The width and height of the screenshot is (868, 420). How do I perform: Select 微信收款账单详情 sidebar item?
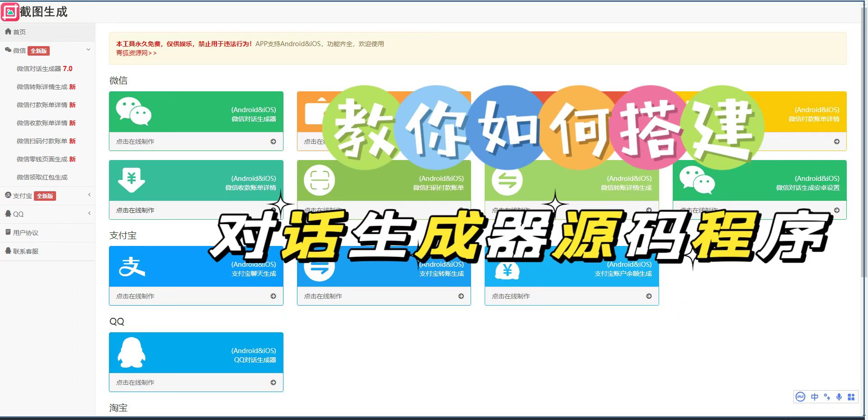tap(46, 123)
